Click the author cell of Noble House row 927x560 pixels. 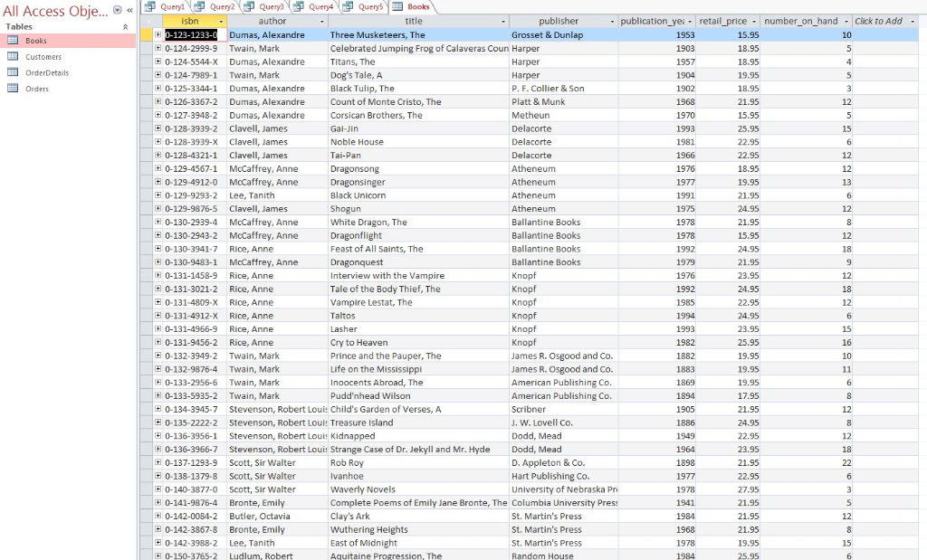point(277,142)
